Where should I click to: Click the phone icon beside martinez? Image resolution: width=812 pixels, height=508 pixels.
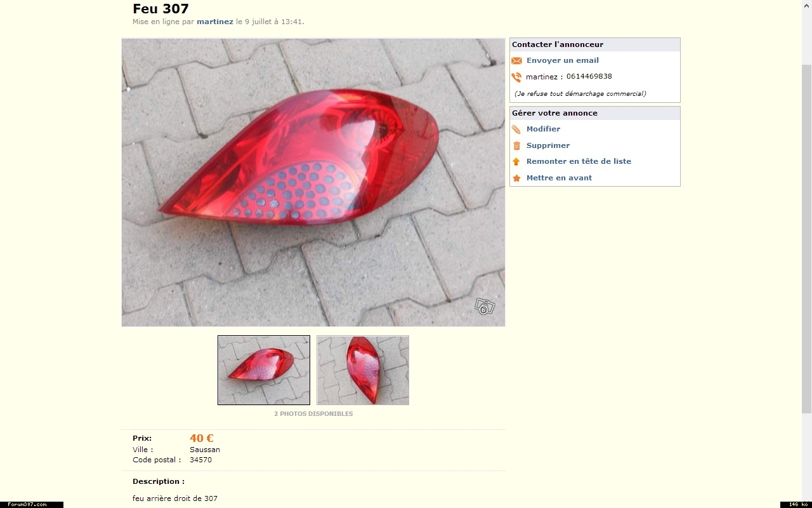point(516,77)
